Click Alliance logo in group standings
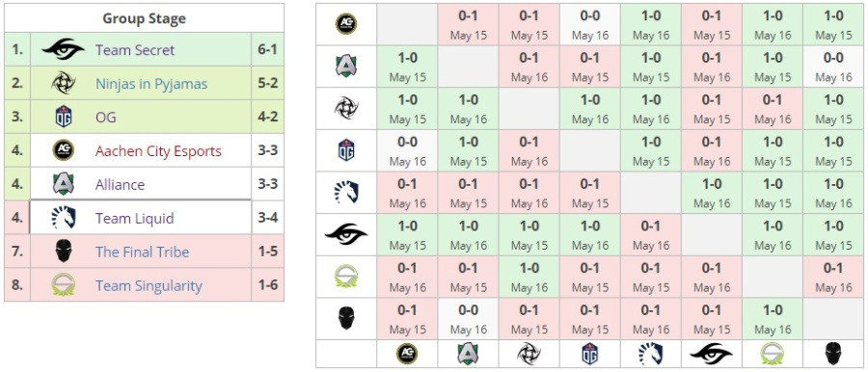 (64, 184)
